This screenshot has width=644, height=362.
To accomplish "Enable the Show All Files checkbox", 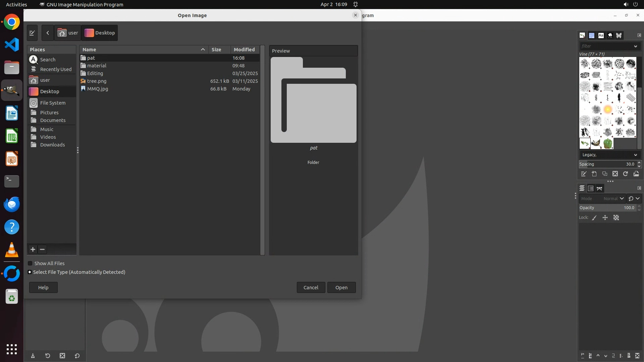I will [30, 263].
